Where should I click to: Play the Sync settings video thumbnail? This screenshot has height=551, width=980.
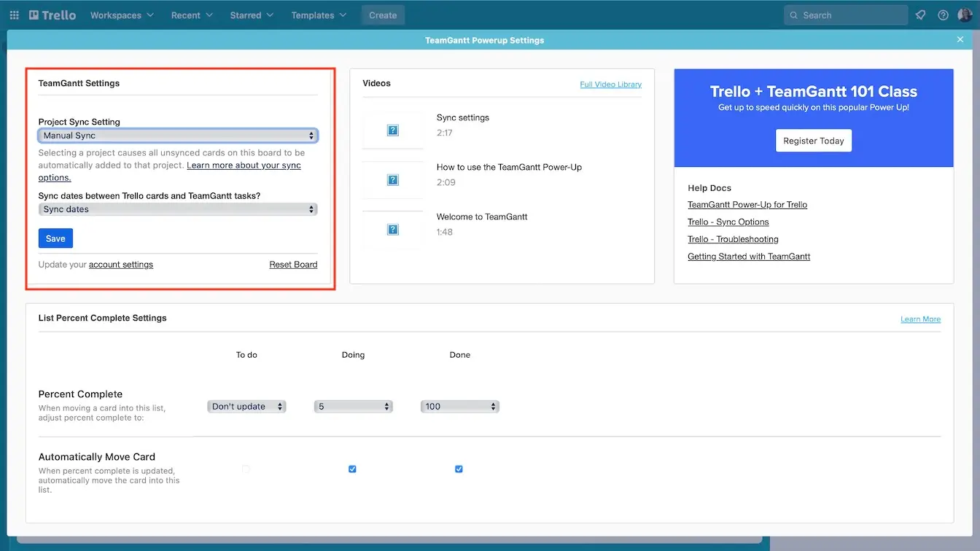point(393,130)
